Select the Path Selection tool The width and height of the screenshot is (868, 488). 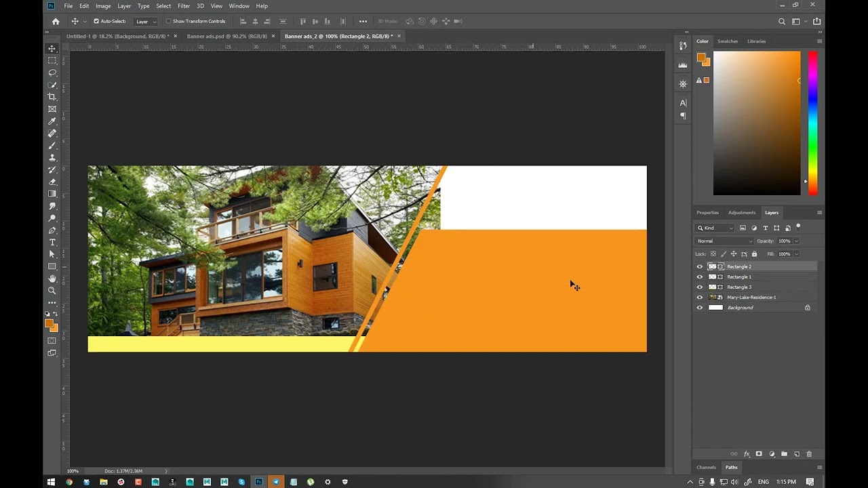(52, 255)
